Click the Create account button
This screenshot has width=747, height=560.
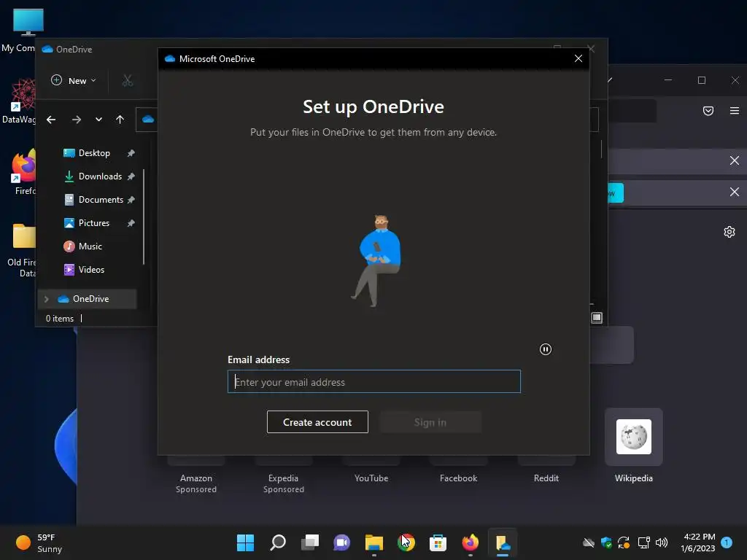click(317, 422)
